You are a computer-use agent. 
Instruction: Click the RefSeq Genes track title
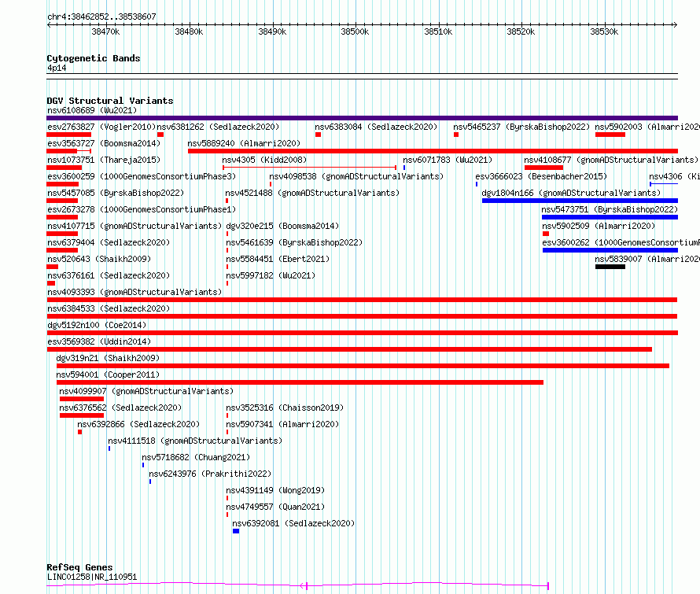[x=79, y=567]
